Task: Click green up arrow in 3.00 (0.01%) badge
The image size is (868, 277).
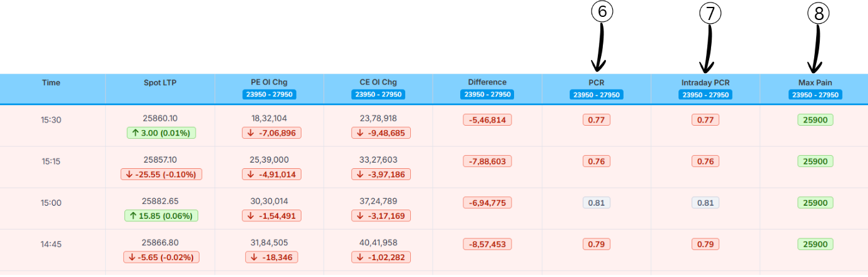Action: (x=135, y=133)
